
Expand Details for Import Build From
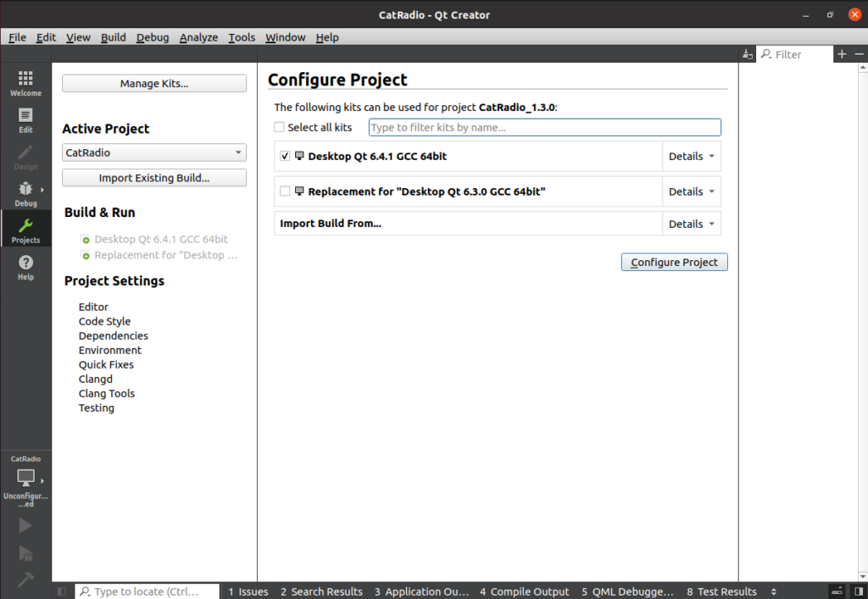click(692, 224)
